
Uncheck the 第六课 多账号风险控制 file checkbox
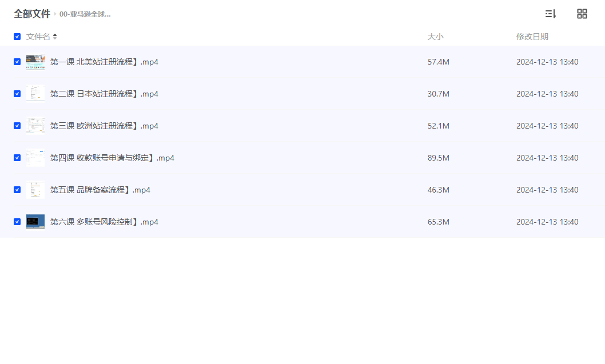click(x=17, y=222)
